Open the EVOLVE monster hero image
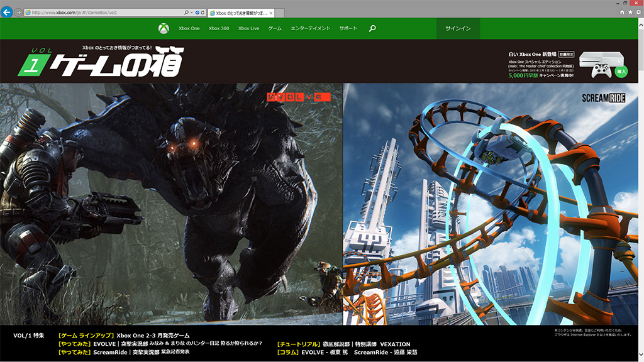The height and width of the screenshot is (362, 644). click(x=171, y=204)
